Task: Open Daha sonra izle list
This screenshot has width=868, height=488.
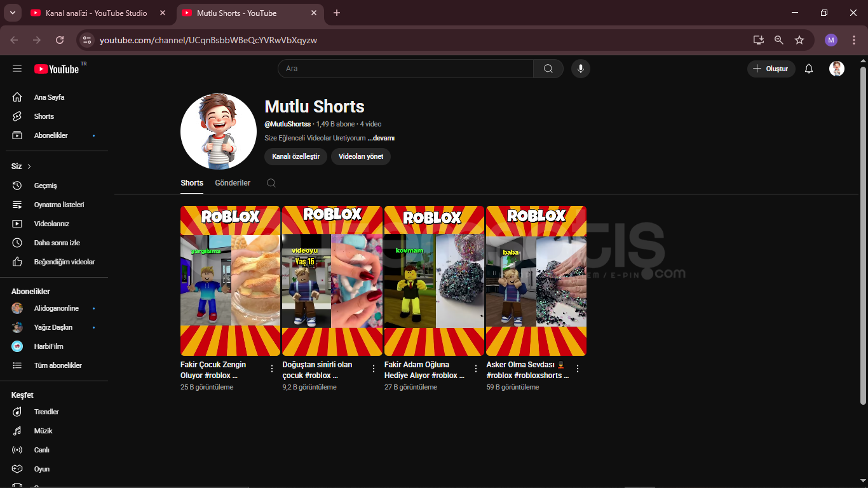Action: pyautogui.click(x=57, y=243)
